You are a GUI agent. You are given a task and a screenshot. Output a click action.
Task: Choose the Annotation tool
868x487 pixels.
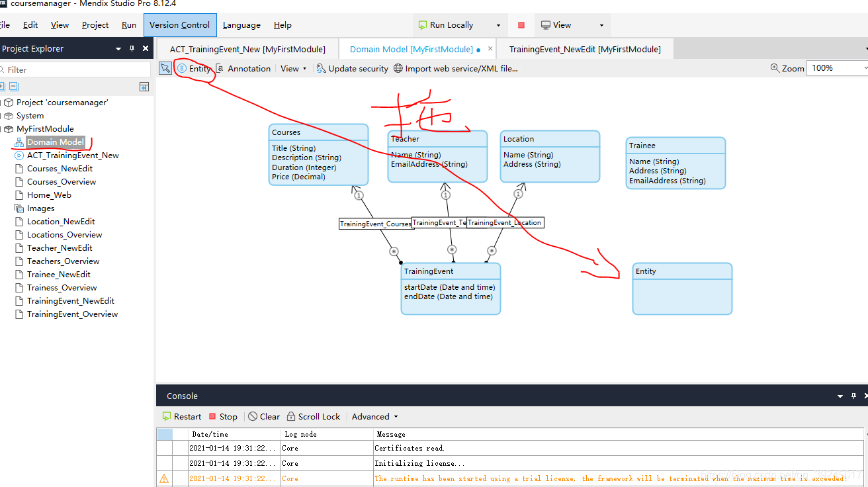pos(243,68)
